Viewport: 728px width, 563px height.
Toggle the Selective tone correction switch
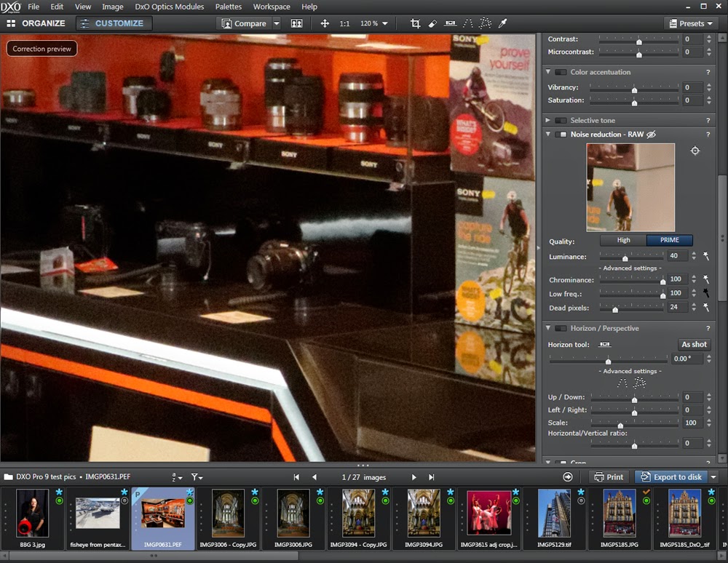pos(561,120)
